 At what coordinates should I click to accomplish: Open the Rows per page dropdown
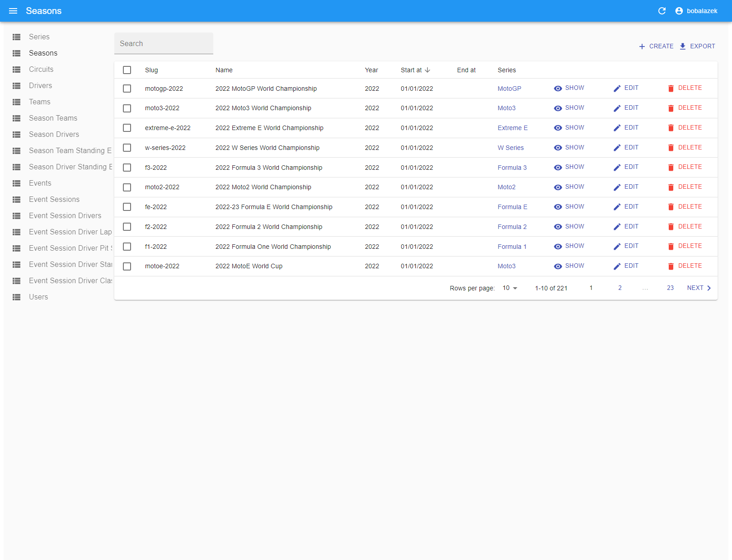point(510,288)
